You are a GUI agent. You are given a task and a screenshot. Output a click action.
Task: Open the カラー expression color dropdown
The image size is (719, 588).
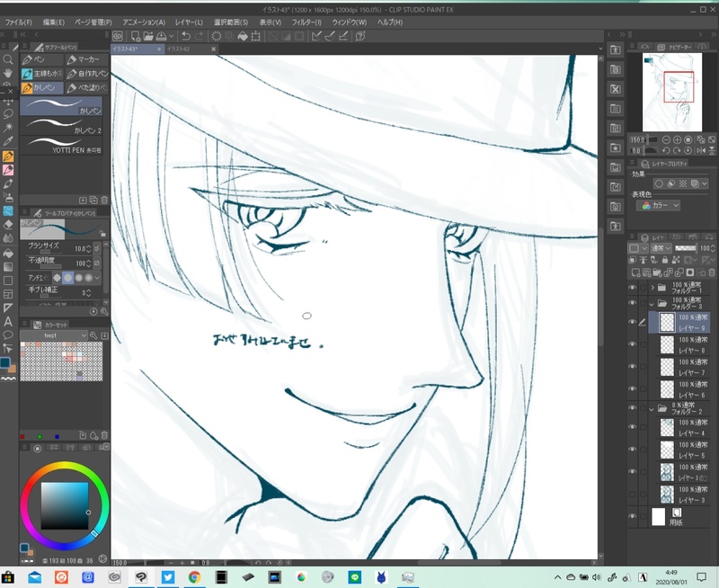coord(658,206)
